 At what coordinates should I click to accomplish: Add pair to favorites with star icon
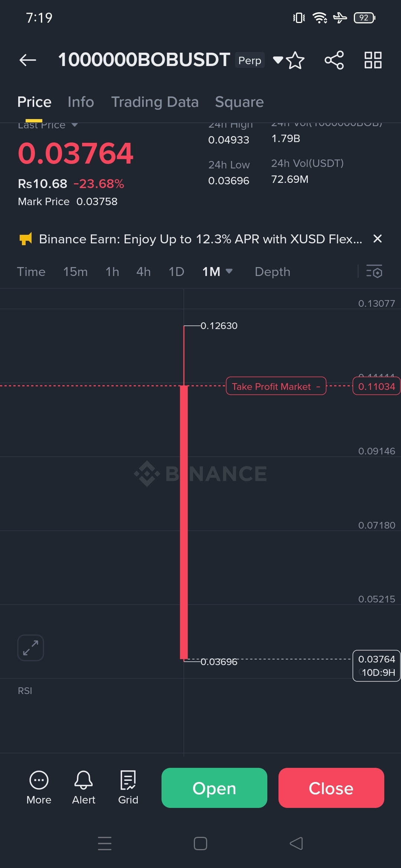click(295, 60)
